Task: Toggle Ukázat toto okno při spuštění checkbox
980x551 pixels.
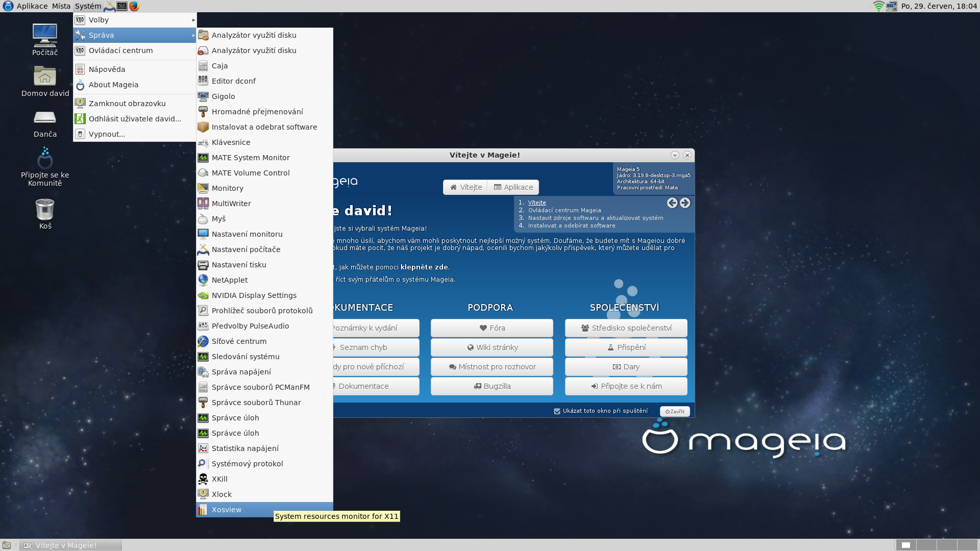Action: tap(557, 411)
